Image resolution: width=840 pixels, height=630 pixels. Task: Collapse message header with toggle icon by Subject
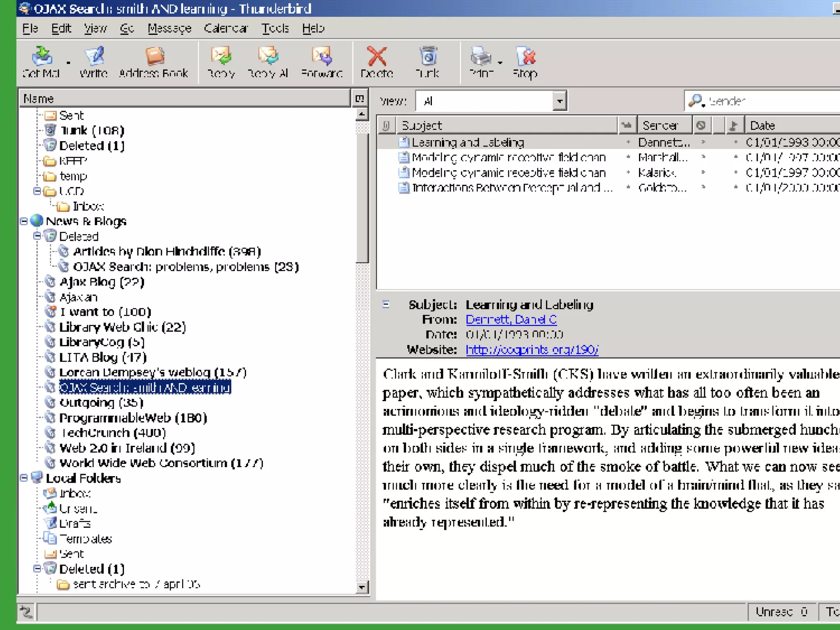click(386, 304)
